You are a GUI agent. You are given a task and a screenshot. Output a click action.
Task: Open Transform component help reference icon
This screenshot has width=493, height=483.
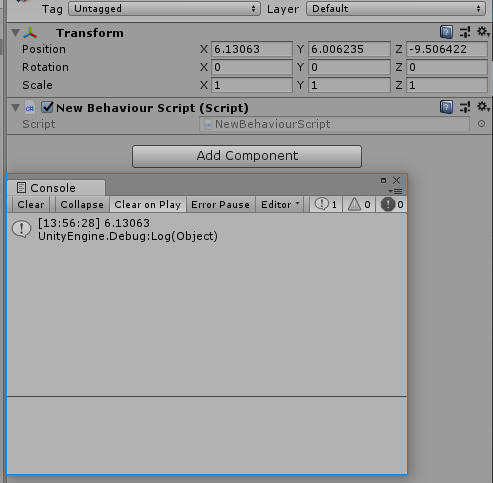pyautogui.click(x=446, y=32)
